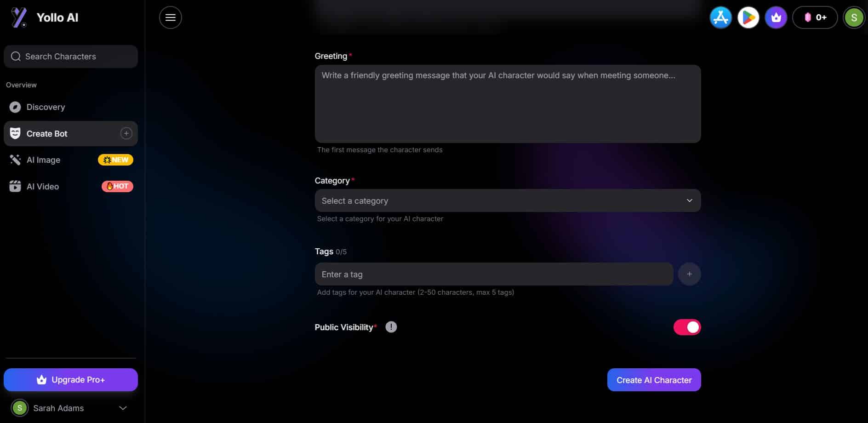Open the Select a category dropdown
The height and width of the screenshot is (423, 868).
[x=508, y=200]
